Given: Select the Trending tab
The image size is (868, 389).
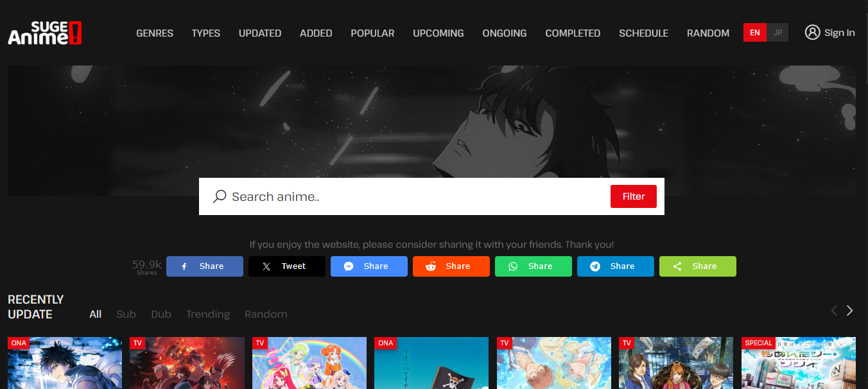Looking at the screenshot, I should pyautogui.click(x=207, y=314).
